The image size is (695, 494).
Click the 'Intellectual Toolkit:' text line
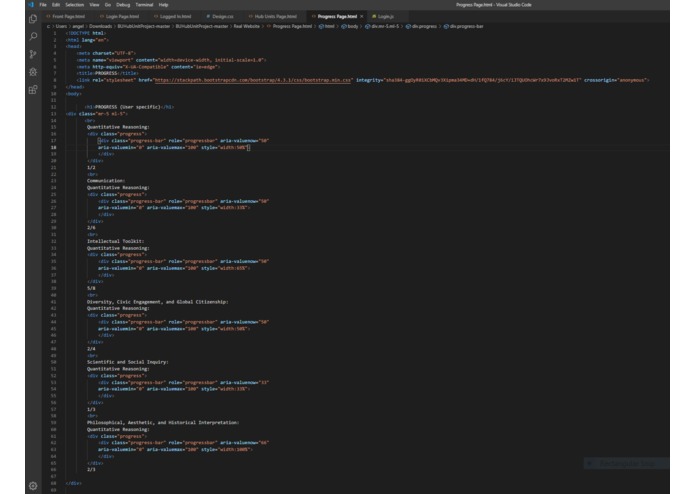click(115, 241)
